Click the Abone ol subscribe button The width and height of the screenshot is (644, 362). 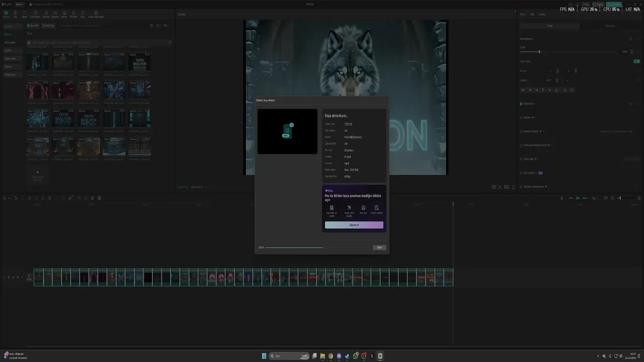click(354, 225)
